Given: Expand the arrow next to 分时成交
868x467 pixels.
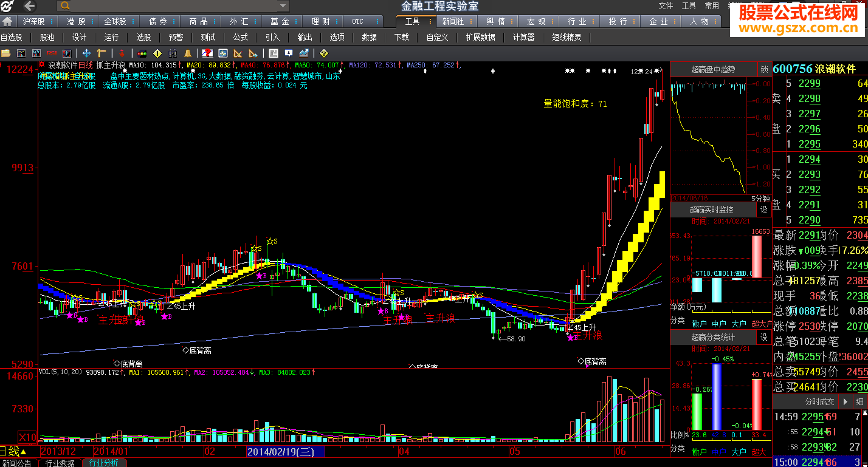Looking at the screenshot, I should click(845, 401).
